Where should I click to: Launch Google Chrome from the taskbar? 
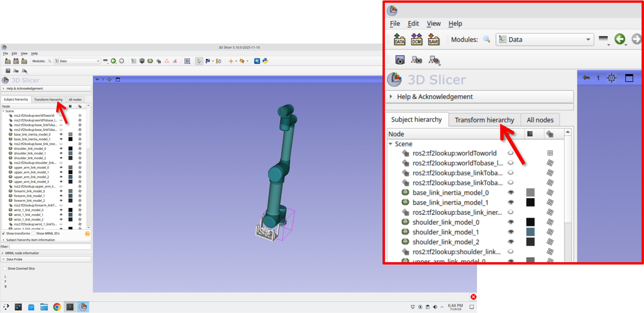click(57, 307)
